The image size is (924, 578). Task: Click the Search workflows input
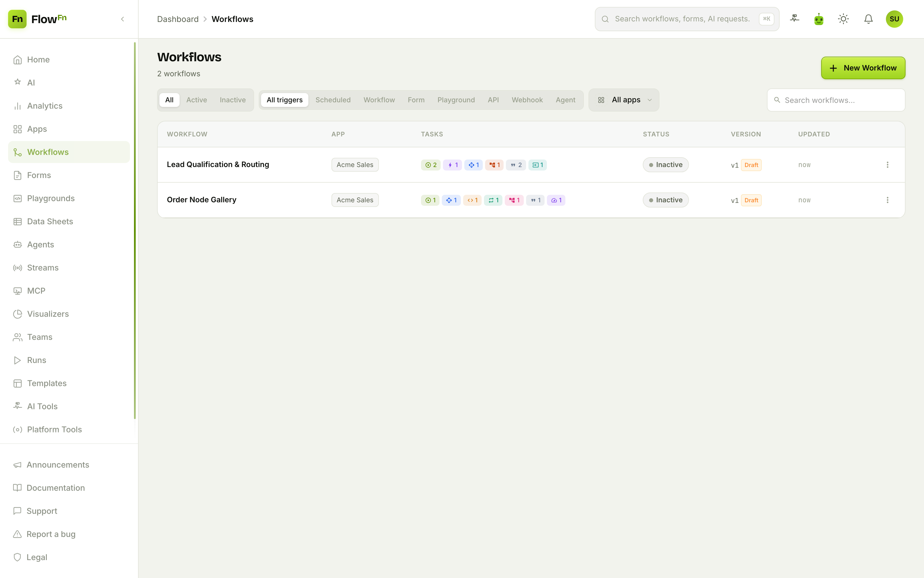click(x=836, y=100)
